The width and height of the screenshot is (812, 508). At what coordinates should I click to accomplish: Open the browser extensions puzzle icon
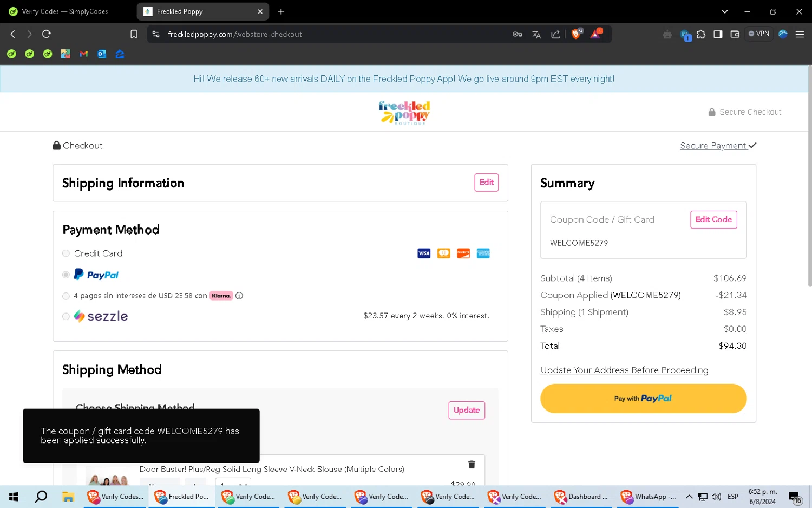click(x=701, y=34)
